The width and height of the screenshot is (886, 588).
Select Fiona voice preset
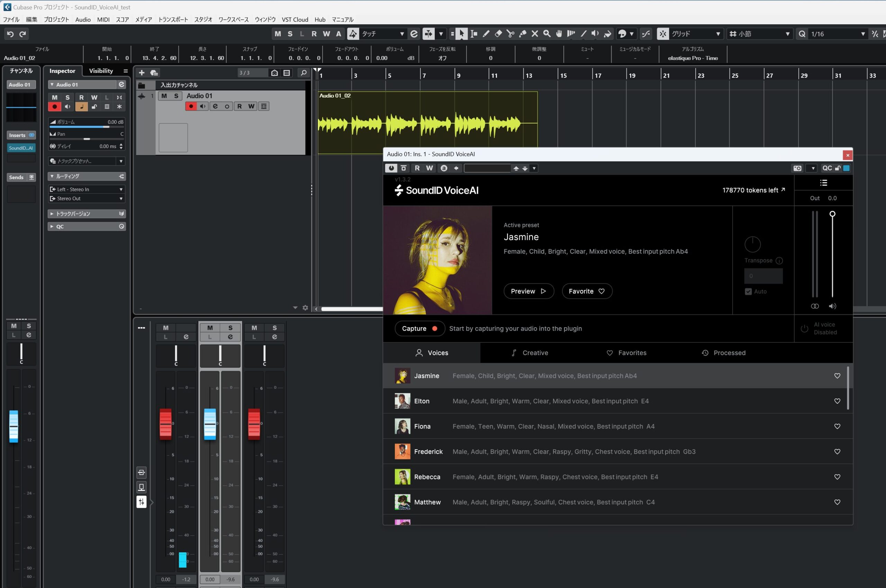click(x=617, y=426)
